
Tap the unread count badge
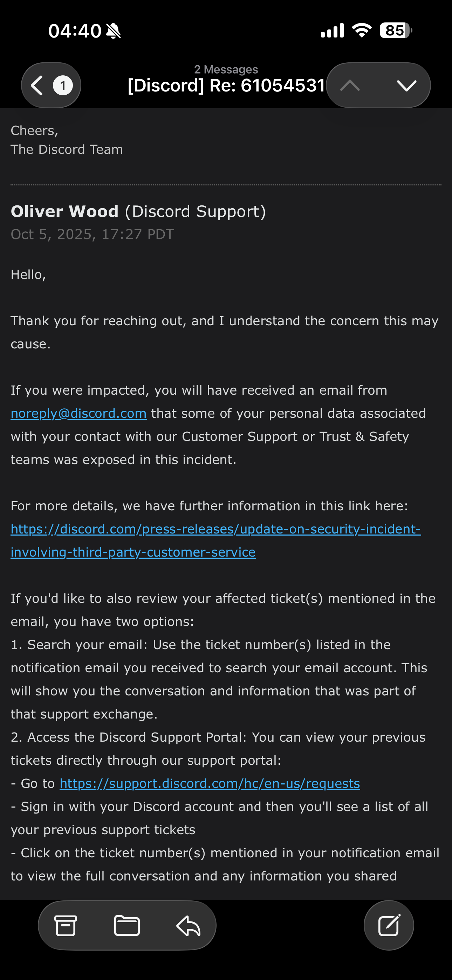(x=63, y=85)
